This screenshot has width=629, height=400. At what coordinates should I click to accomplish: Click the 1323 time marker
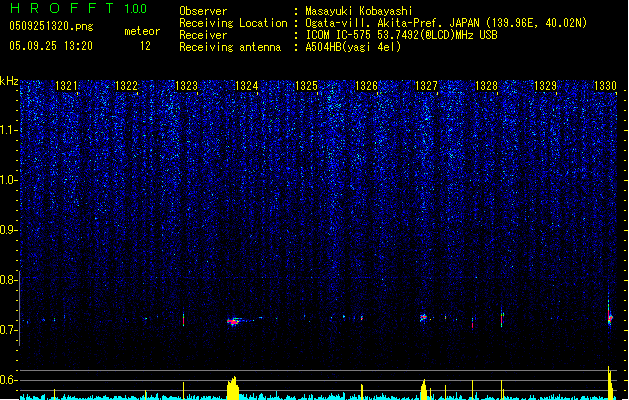point(187,86)
